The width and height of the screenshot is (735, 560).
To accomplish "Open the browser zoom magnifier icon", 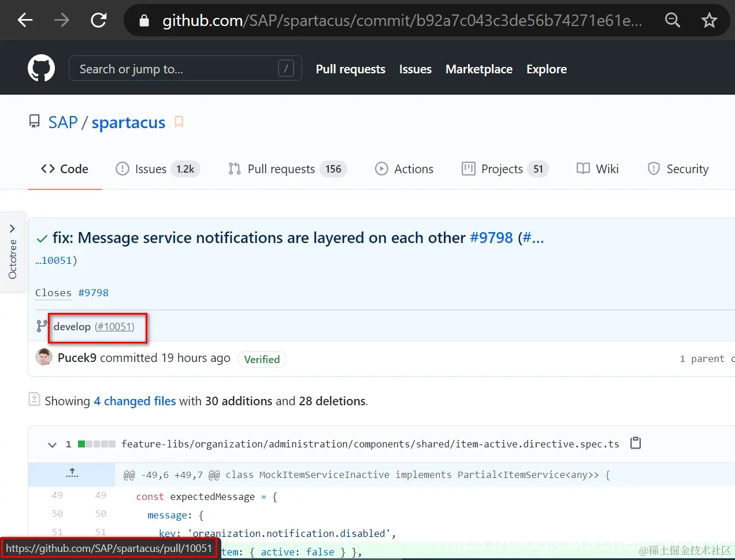I will tap(673, 21).
